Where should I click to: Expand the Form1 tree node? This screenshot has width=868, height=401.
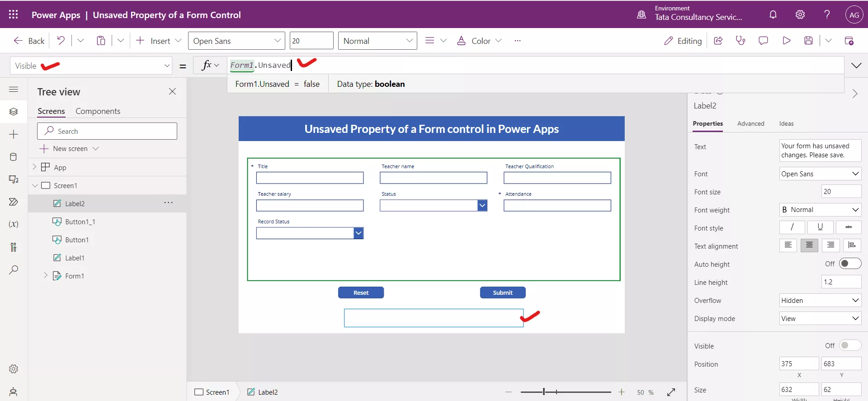45,275
